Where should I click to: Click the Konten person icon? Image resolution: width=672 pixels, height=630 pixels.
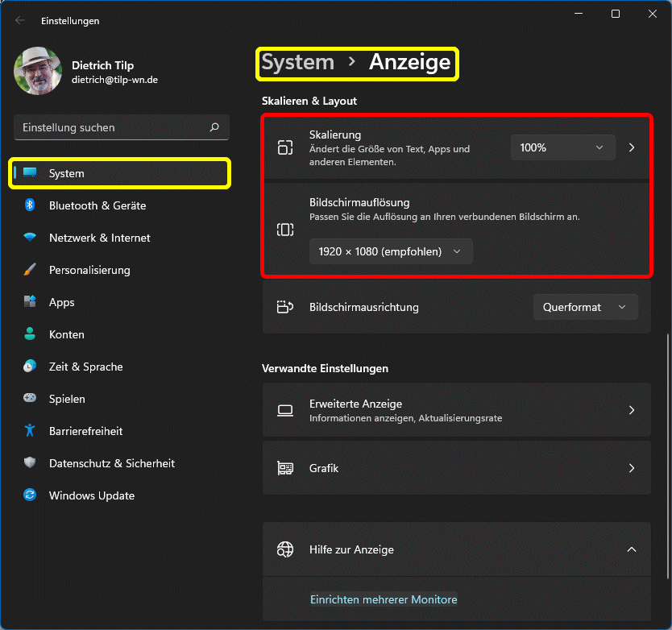pyautogui.click(x=30, y=334)
